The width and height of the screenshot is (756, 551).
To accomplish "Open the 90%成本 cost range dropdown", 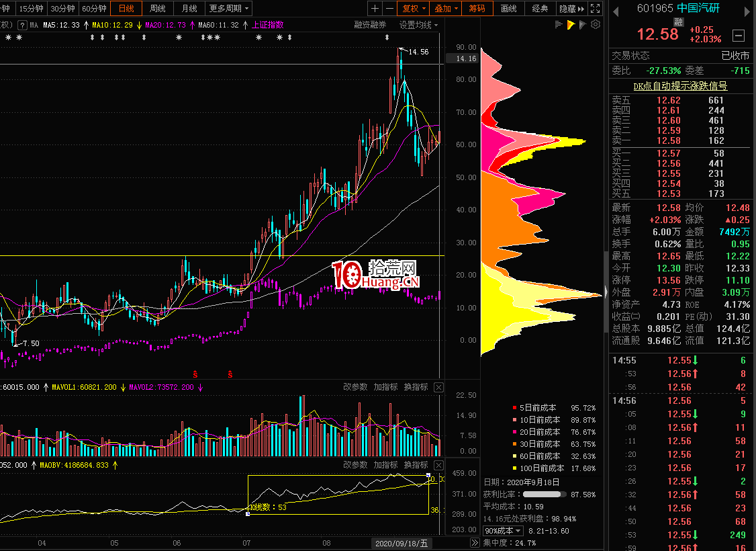I will [504, 531].
